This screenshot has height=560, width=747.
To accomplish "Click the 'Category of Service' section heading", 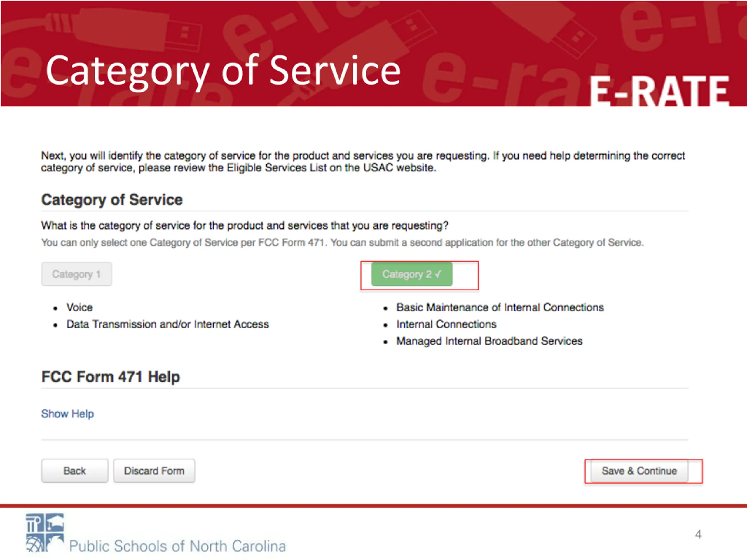I will click(112, 199).
